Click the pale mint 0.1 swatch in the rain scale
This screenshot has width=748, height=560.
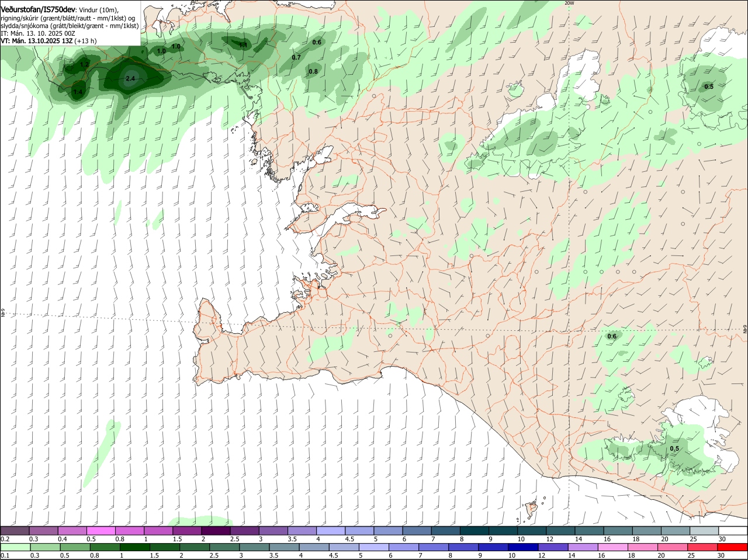click(16, 547)
